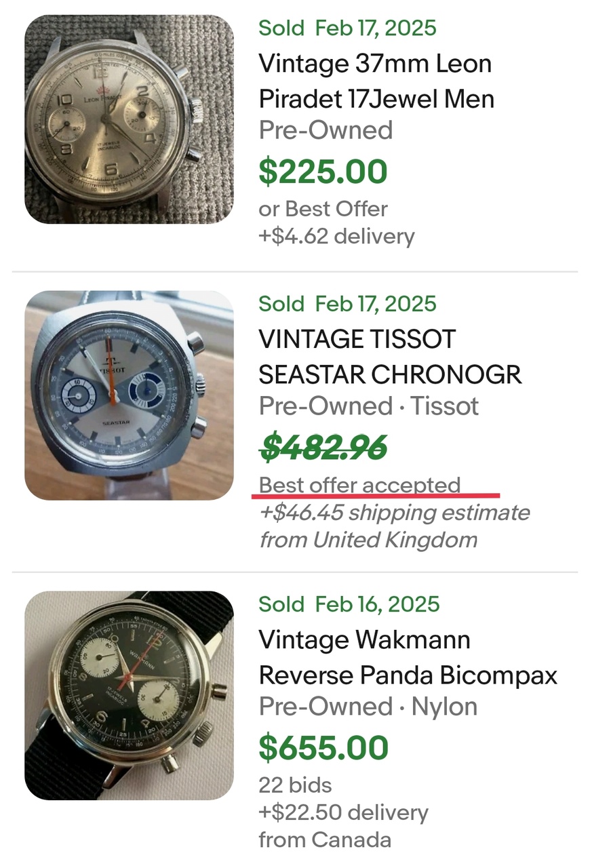Click the "from Canada" location text

[325, 840]
